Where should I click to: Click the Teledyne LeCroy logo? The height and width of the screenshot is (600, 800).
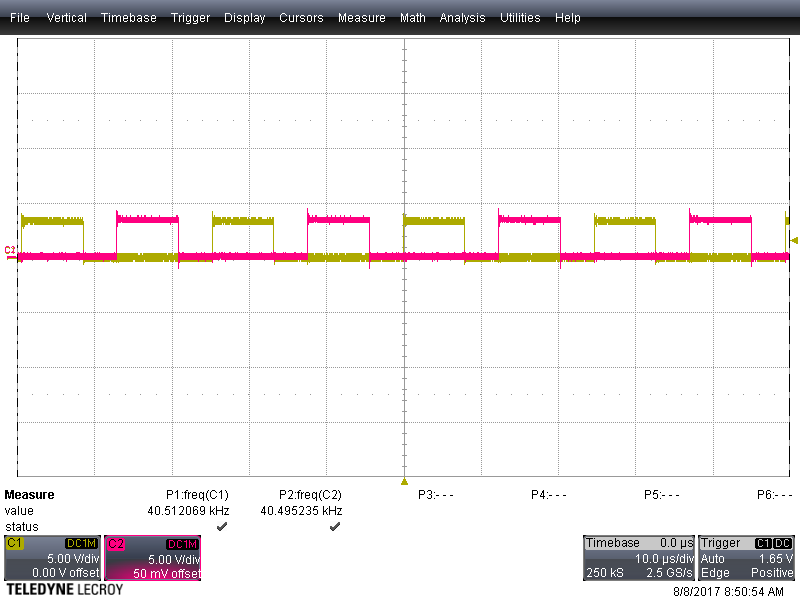65,590
